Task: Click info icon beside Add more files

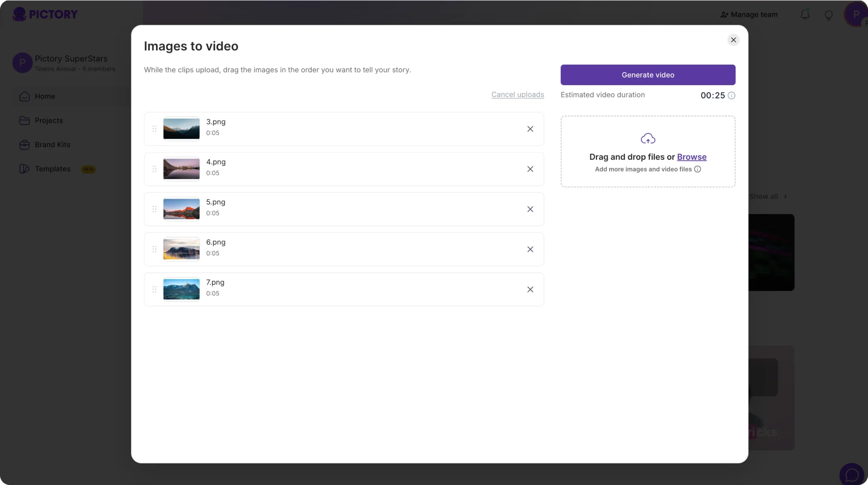Action: click(x=697, y=169)
